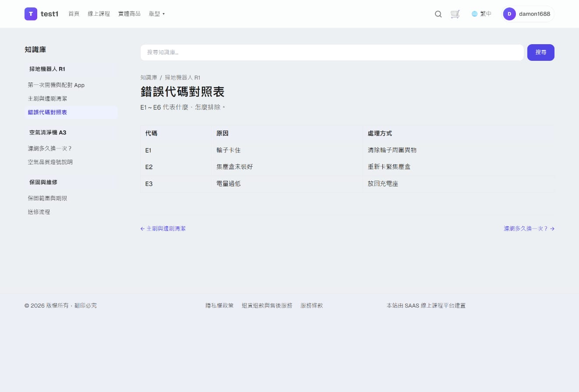Screen dimensions: 579x392
Task: Click 知識庫 in the breadcrumb
Action: (x=149, y=77)
